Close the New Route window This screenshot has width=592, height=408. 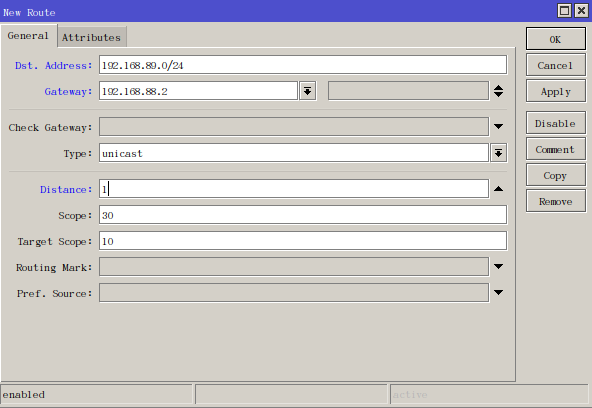[581, 11]
